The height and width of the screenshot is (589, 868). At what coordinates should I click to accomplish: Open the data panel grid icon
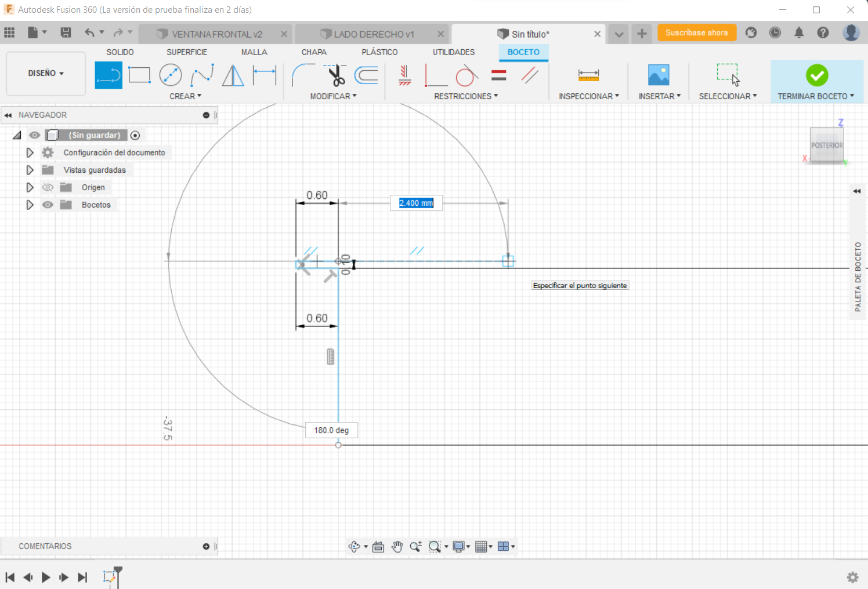coord(9,32)
